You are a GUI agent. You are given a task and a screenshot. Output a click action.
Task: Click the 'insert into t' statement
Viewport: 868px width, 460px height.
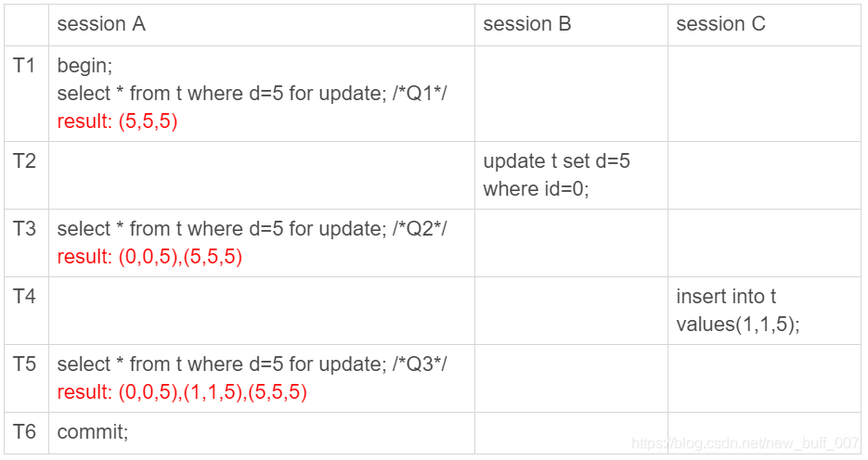coord(727,297)
